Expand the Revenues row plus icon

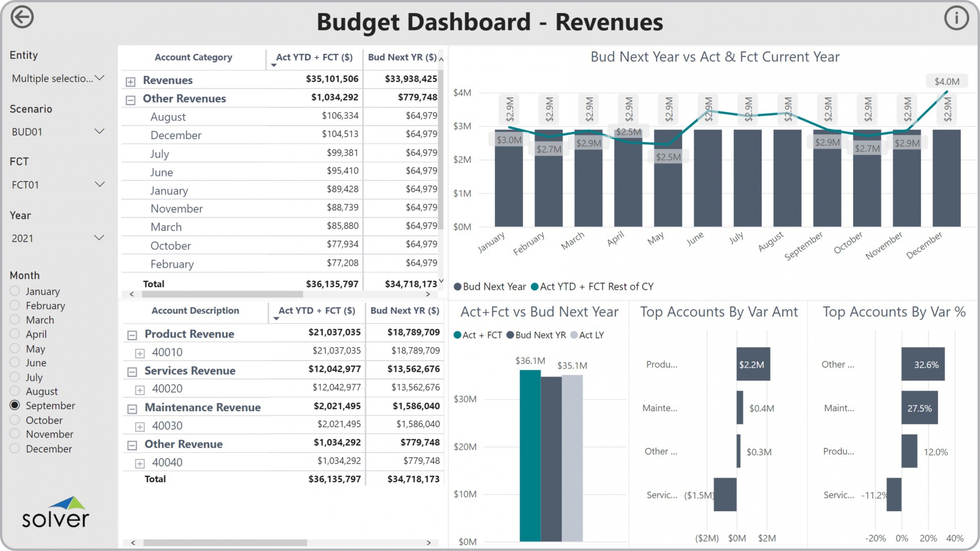pos(131,82)
